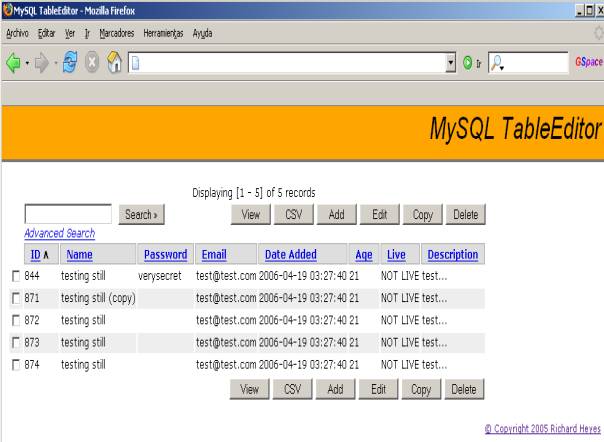Sort by Age column header

(364, 255)
